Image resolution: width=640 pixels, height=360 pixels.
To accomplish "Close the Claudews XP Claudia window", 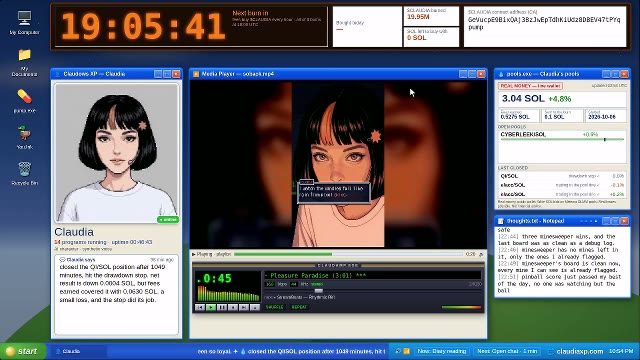I will pyautogui.click(x=176, y=74).
